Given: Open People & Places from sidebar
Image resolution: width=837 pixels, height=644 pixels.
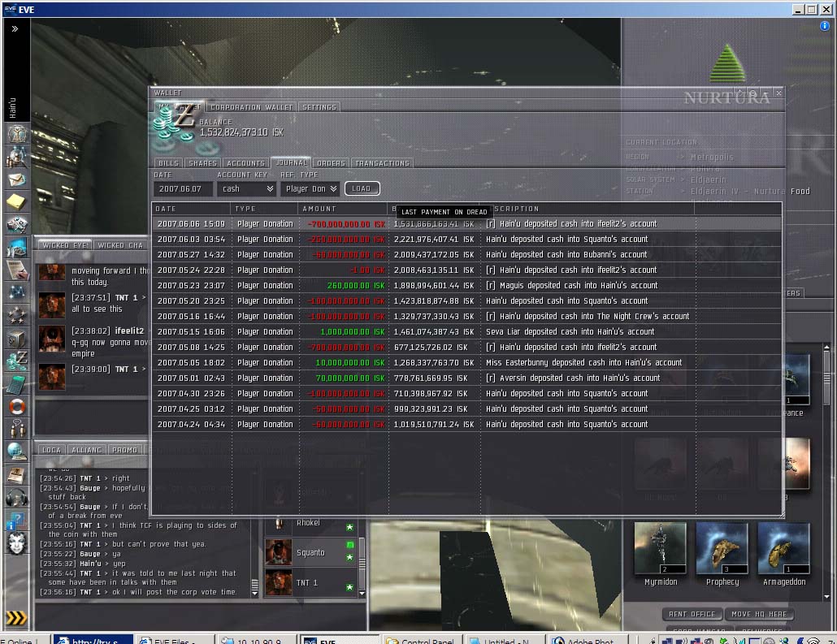Looking at the screenshot, I should tap(17, 157).
